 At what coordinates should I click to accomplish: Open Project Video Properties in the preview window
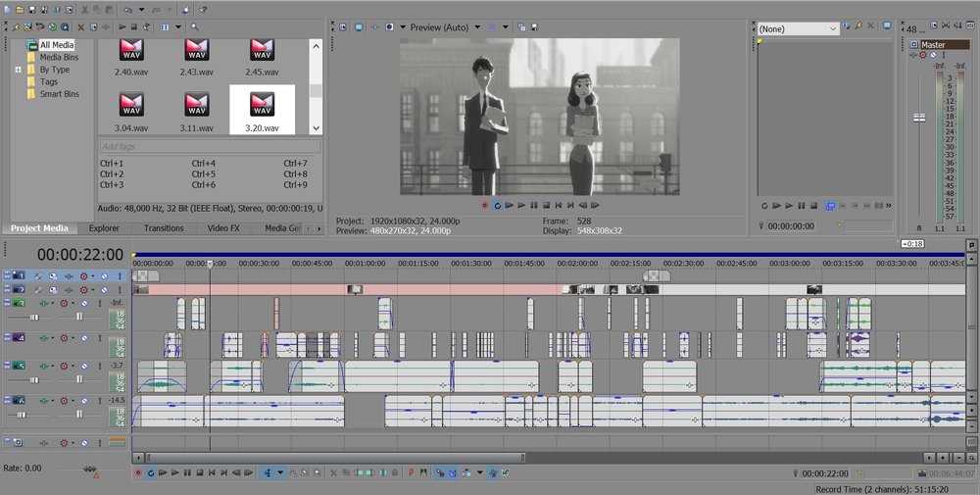click(343, 26)
